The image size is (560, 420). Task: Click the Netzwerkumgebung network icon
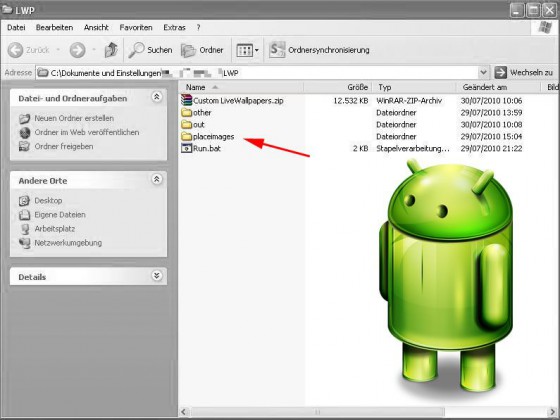click(x=24, y=243)
